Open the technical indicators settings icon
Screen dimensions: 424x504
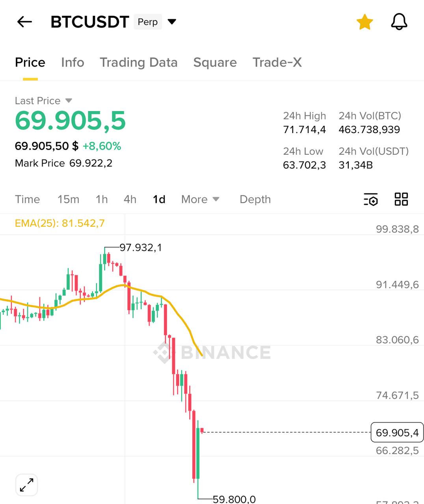[x=370, y=200]
